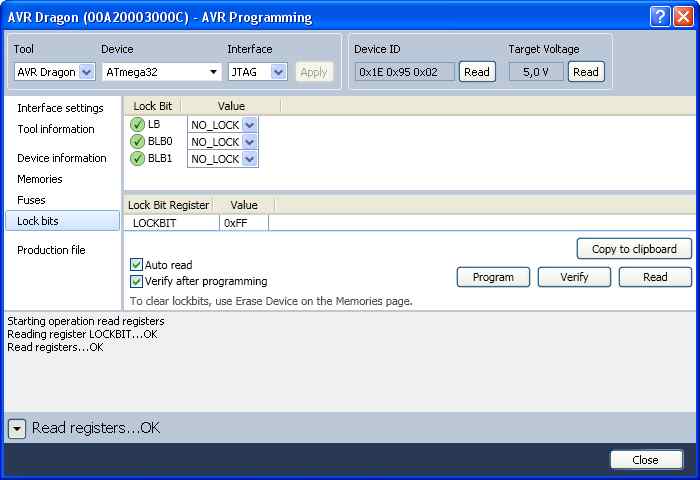This screenshot has height=480, width=700.
Task: Expand the BLB1 lock bit value dropdown
Action: coord(250,159)
